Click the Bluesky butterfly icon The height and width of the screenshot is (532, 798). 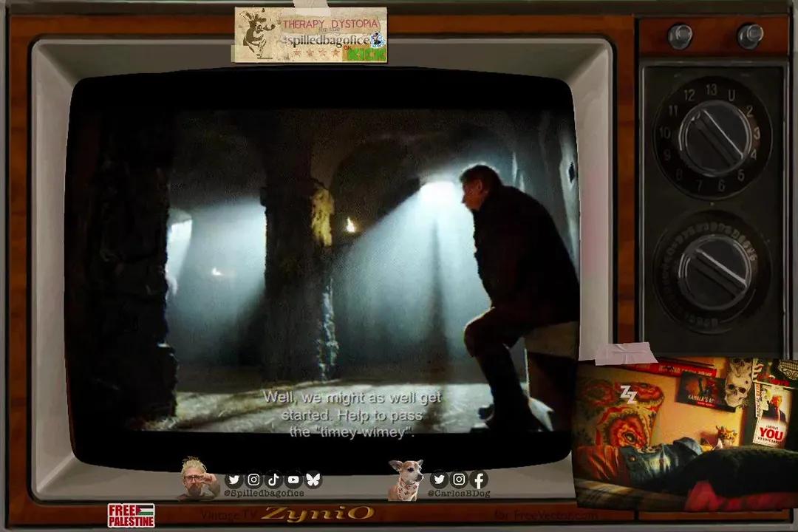click(313, 480)
